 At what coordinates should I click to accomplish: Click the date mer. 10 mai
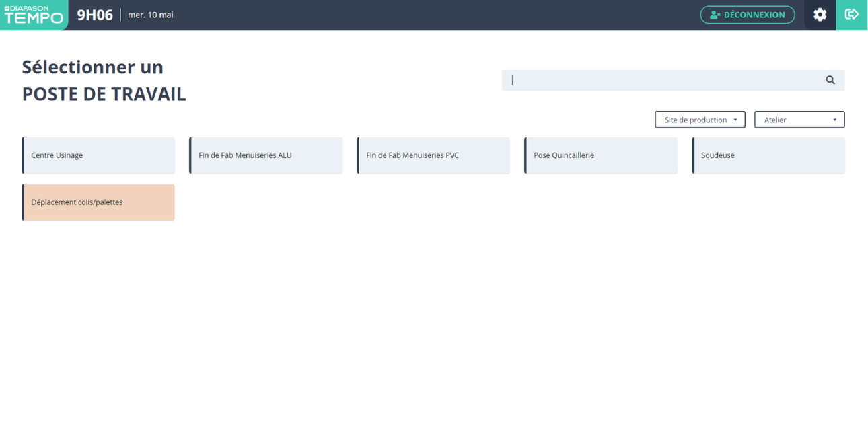click(151, 15)
